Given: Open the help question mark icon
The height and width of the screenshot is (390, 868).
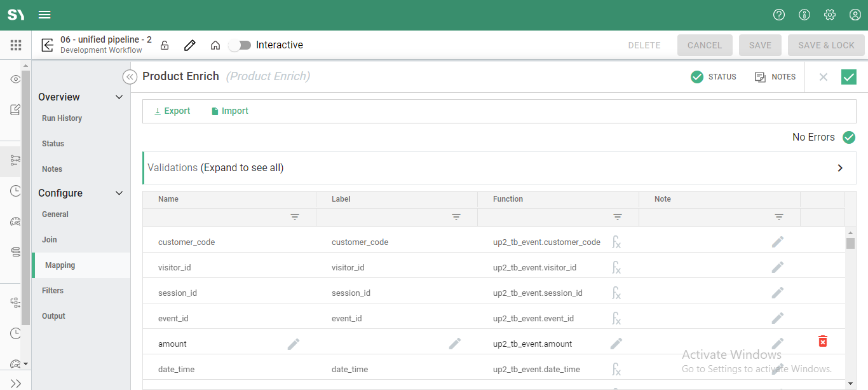Looking at the screenshot, I should point(779,15).
